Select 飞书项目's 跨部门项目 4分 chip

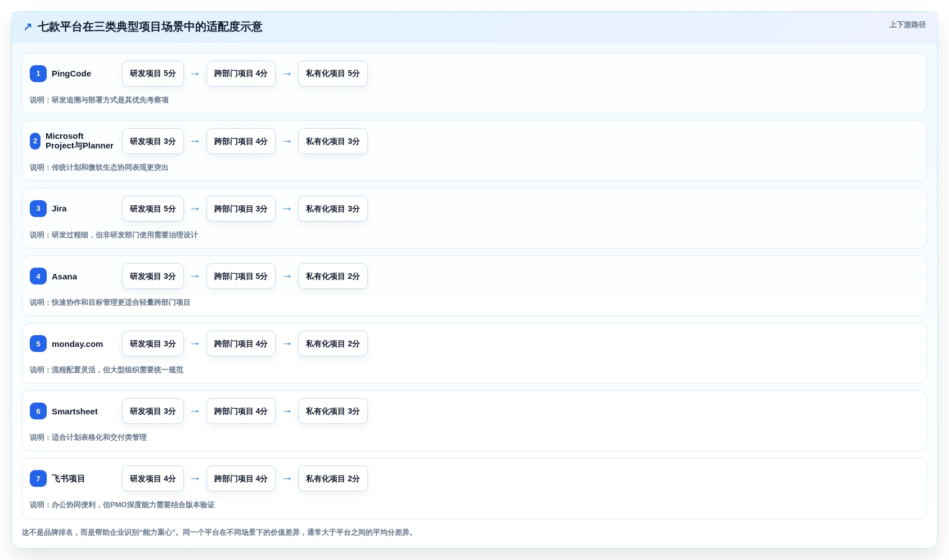(x=241, y=478)
